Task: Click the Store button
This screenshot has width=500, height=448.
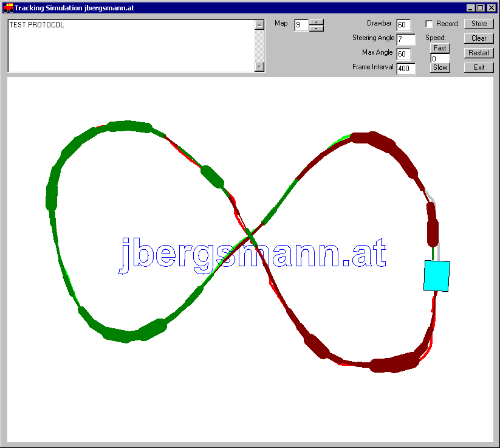Action: pyautogui.click(x=479, y=24)
